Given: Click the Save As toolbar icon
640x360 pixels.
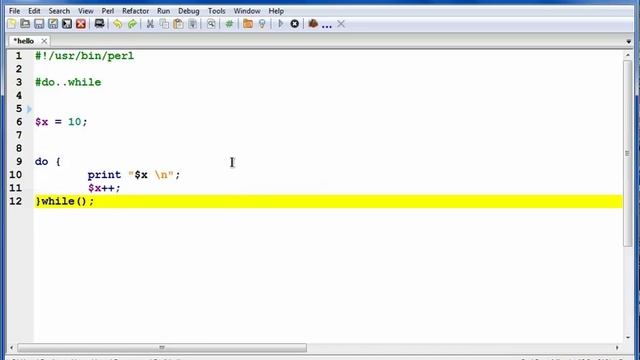Looking at the screenshot, I should [53, 24].
